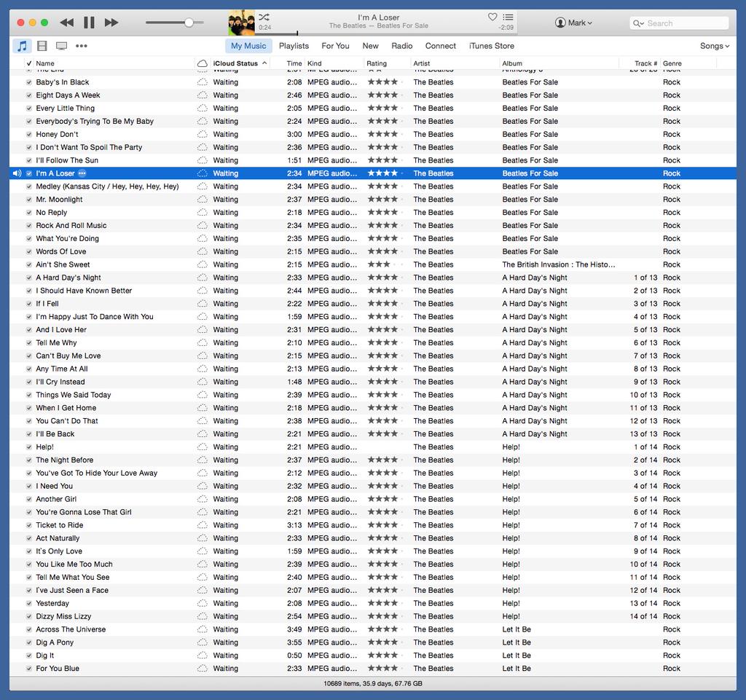Click the iCloud column header cloud icon

(x=203, y=63)
